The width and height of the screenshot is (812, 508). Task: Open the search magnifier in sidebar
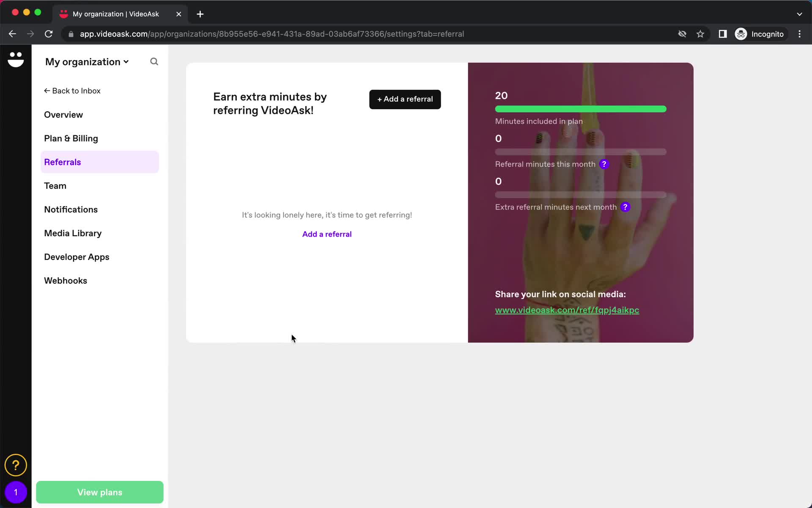(x=154, y=62)
